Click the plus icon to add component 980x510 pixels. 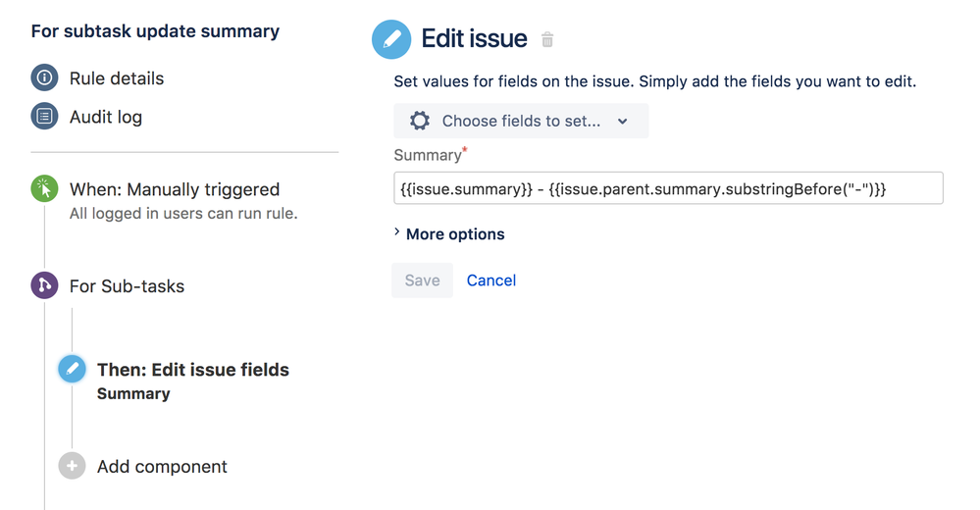(72, 466)
